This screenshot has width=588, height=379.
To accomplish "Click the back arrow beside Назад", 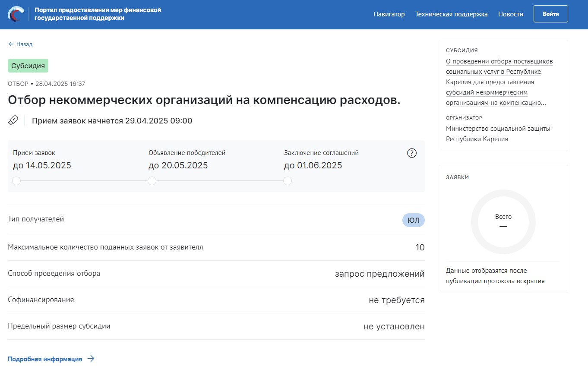I will (11, 44).
